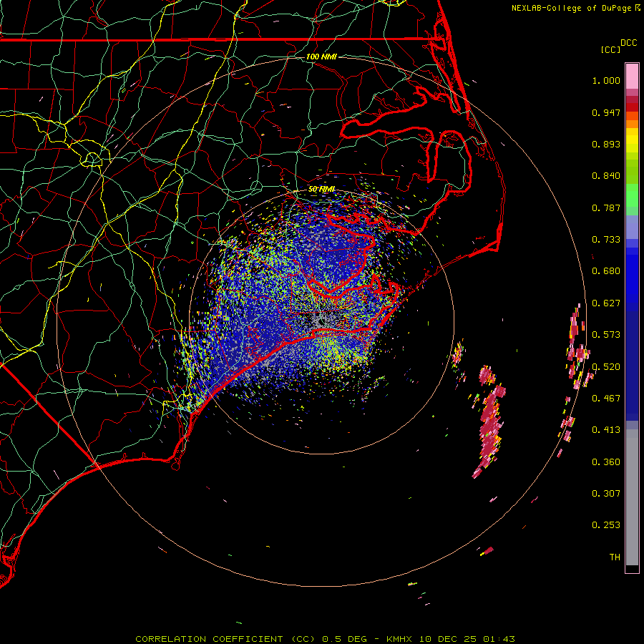Image resolution: width=644 pixels, height=644 pixels.
Task: Select the 0.413 legend value
Action: (606, 430)
